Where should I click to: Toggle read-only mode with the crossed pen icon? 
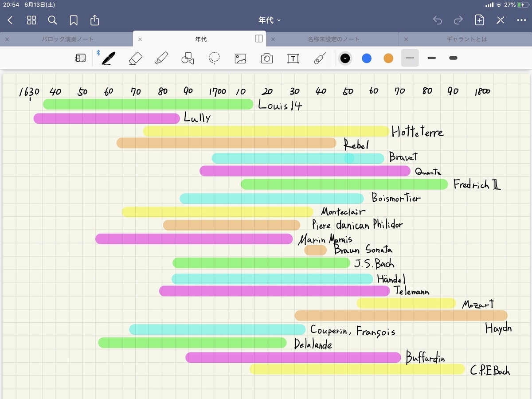click(501, 20)
